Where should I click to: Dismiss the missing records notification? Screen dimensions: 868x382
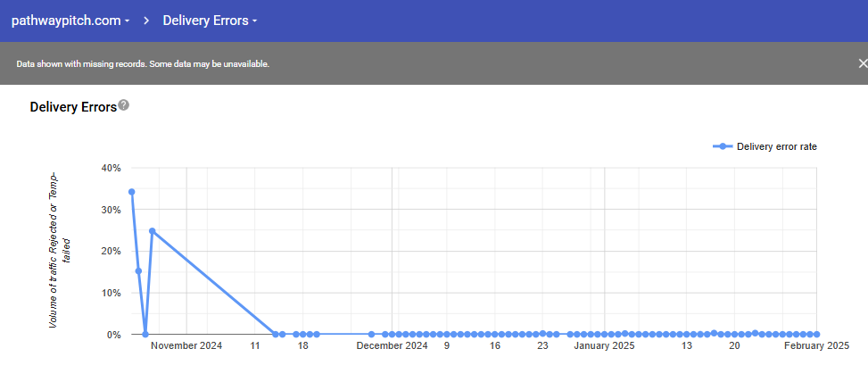862,63
